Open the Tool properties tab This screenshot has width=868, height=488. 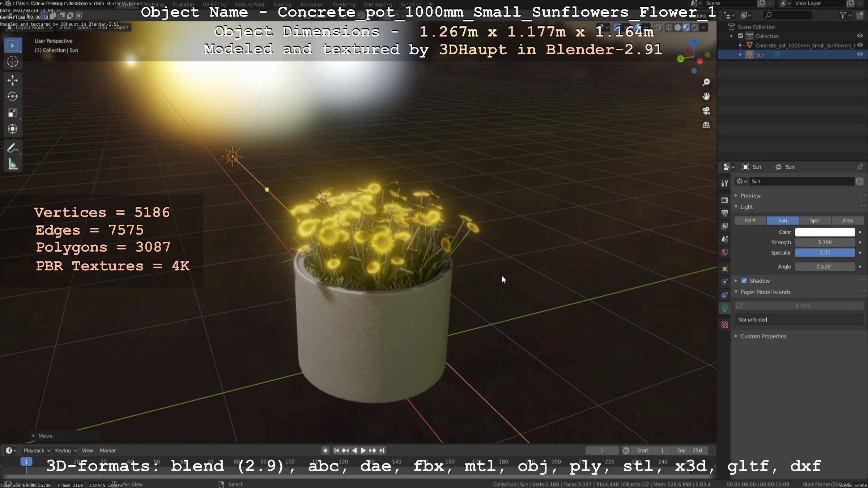pos(724,183)
